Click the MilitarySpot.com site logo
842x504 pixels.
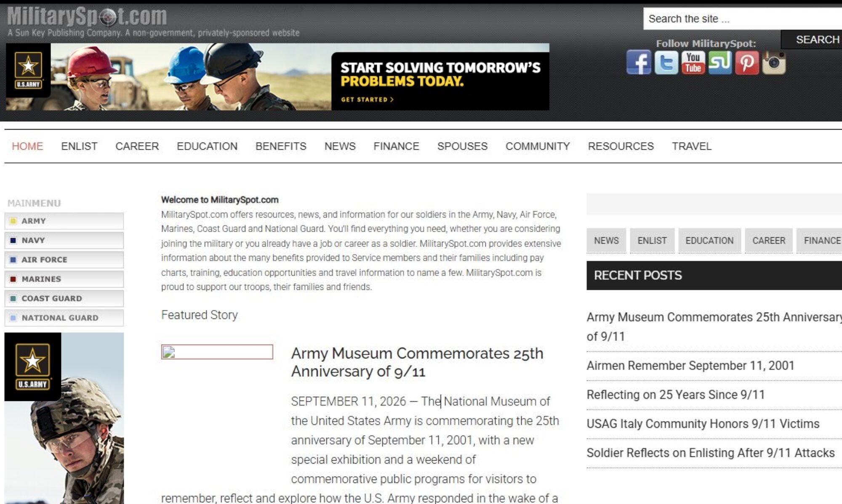[x=87, y=17]
